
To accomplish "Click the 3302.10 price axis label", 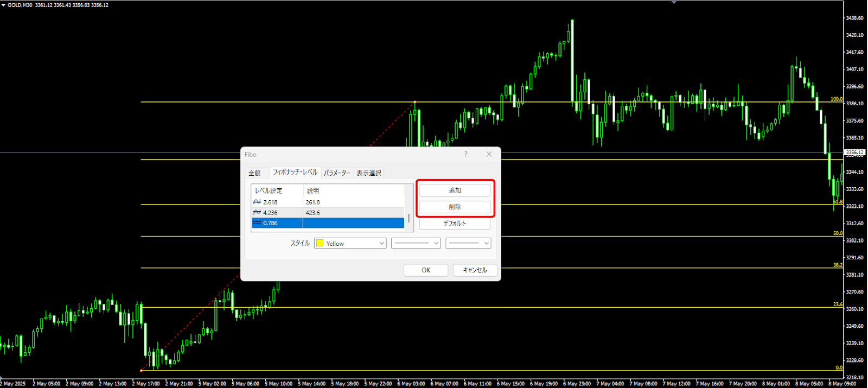I will [854, 240].
